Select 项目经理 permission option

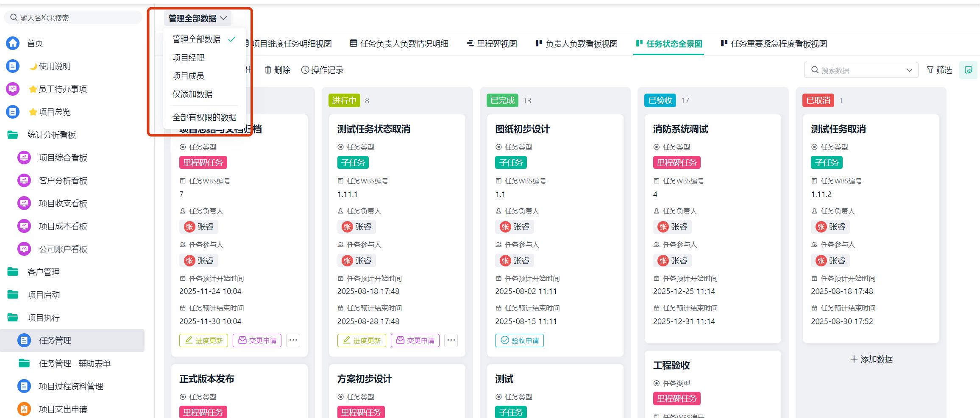pyautogui.click(x=204, y=58)
